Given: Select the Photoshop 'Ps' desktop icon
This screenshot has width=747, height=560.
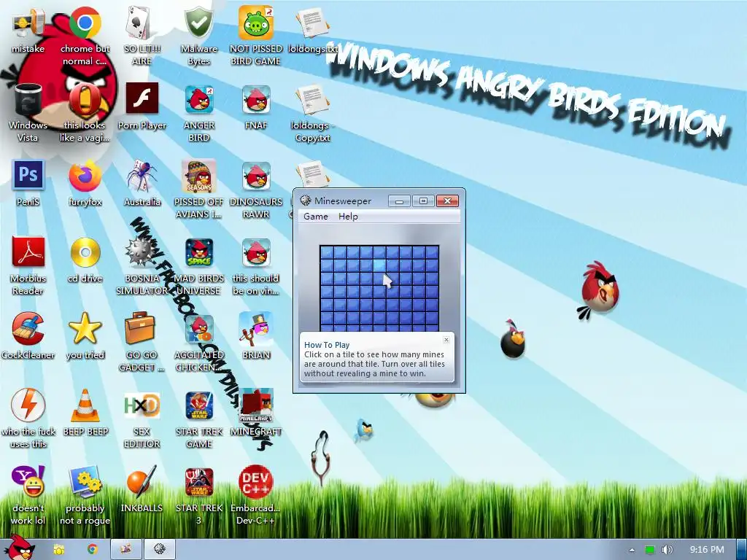Looking at the screenshot, I should coord(28,175).
